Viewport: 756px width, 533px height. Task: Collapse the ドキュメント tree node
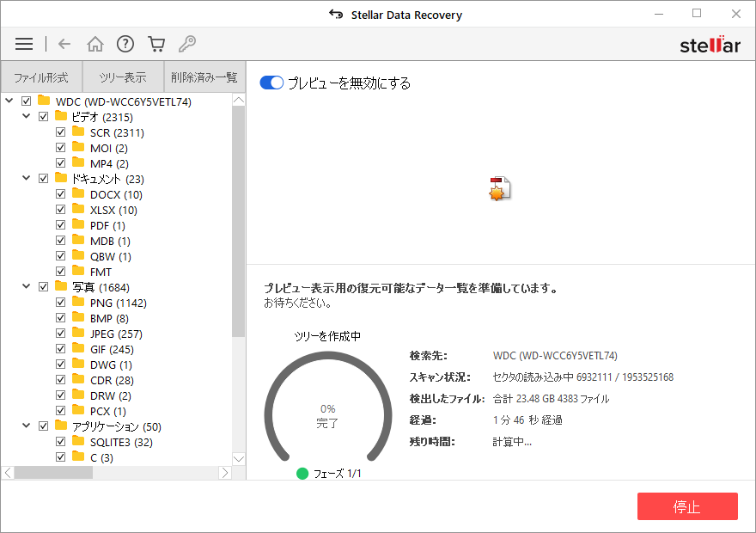(27, 178)
